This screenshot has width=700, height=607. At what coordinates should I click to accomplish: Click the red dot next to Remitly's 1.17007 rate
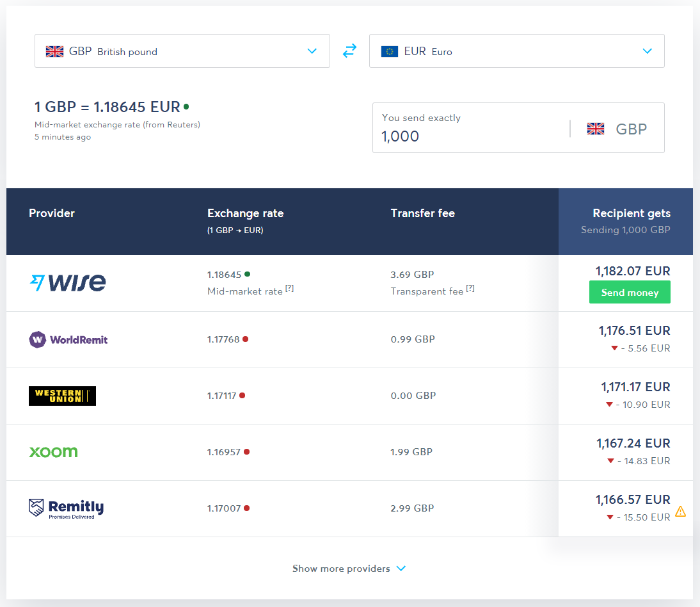(x=246, y=508)
